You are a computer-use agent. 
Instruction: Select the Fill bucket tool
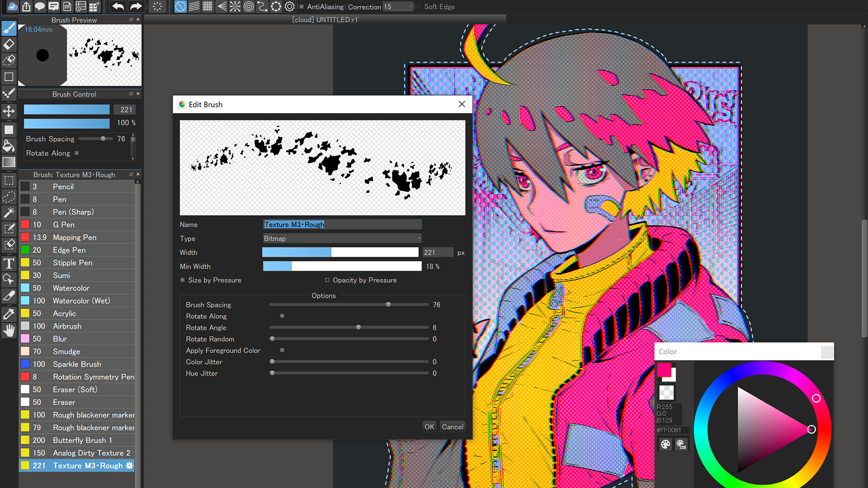point(9,146)
